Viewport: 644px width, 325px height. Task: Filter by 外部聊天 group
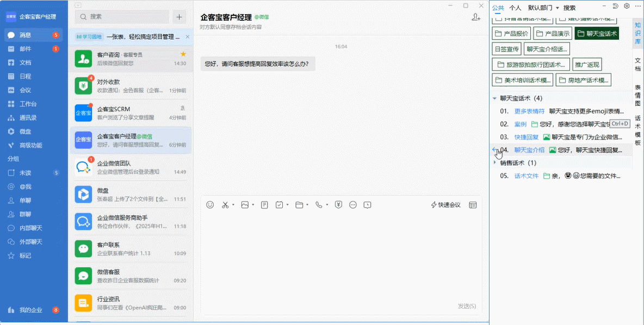point(34,242)
